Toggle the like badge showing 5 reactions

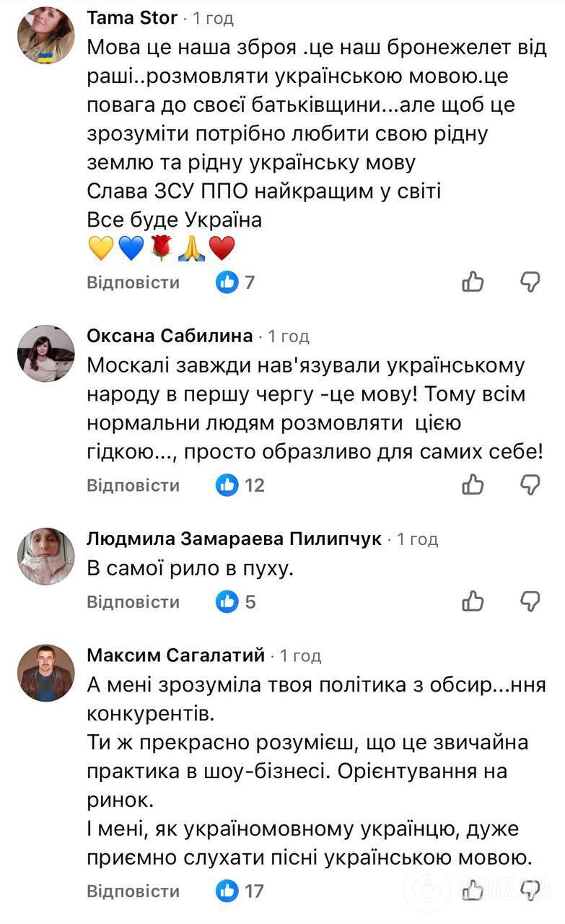click(234, 601)
